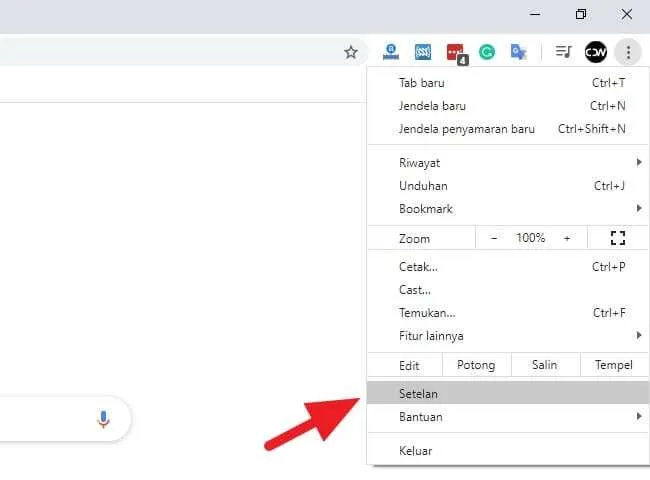Viewport: 650px width, 480px height.
Task: Click the 100% zoom level value
Action: 530,238
